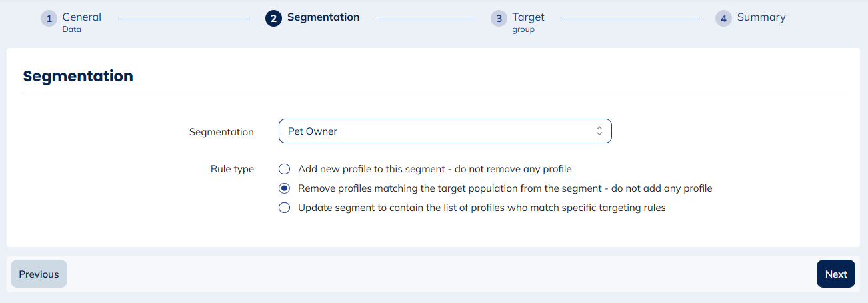Click the step 3 number circle

tap(499, 19)
